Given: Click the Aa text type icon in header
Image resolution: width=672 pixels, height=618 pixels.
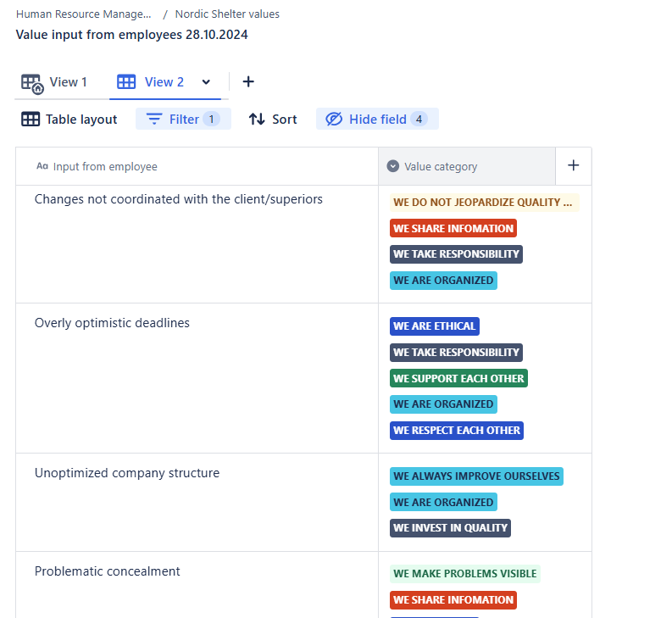Looking at the screenshot, I should click(42, 166).
